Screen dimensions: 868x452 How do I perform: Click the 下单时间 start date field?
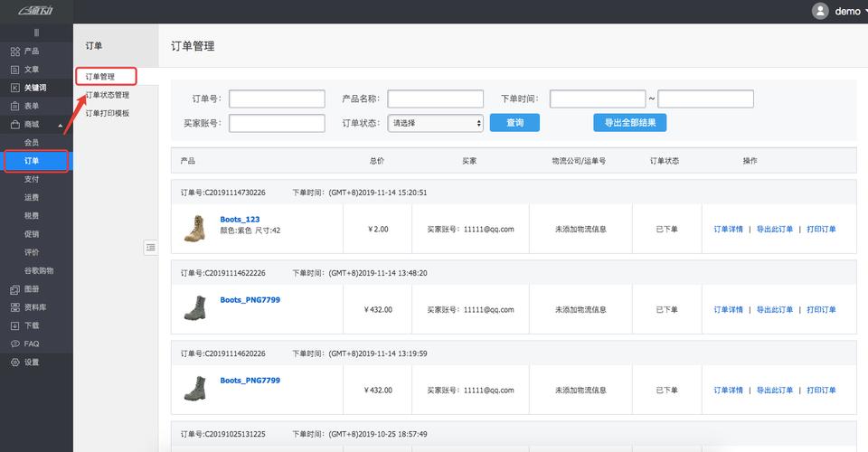[x=598, y=99]
